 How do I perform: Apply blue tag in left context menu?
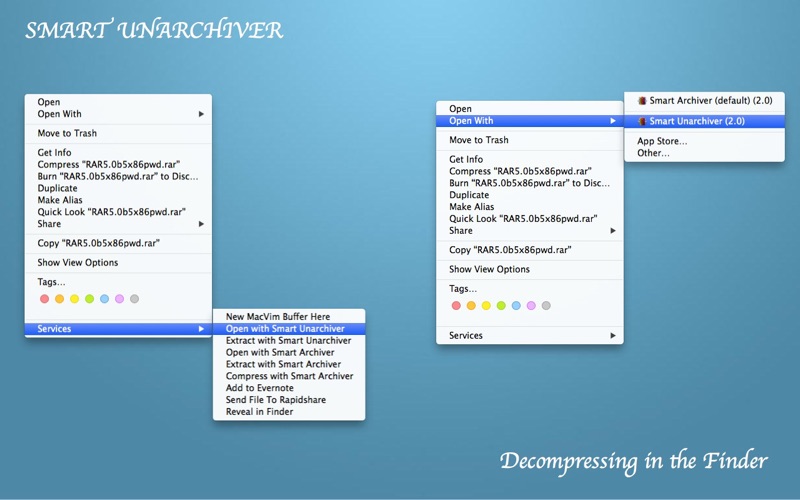pos(105,299)
